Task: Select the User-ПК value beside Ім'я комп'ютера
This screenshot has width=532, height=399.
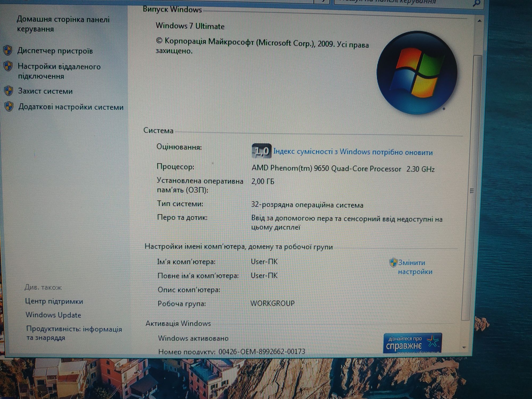Action: (x=264, y=262)
